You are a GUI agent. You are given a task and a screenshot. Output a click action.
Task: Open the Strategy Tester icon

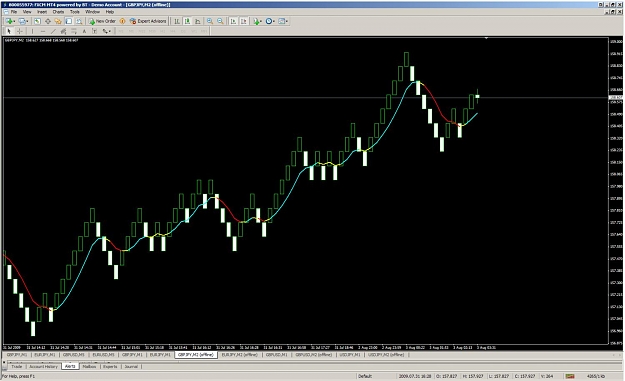click(79, 21)
